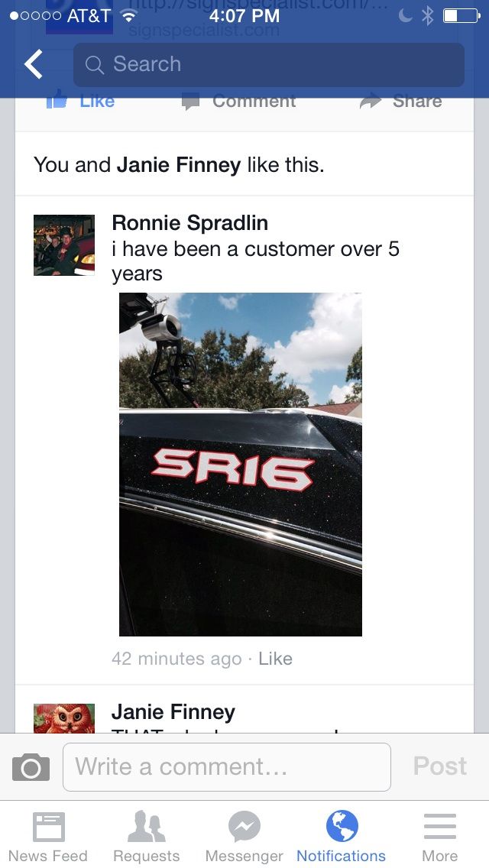489x868 pixels.
Task: Tap the back arrow icon
Action: (34, 64)
